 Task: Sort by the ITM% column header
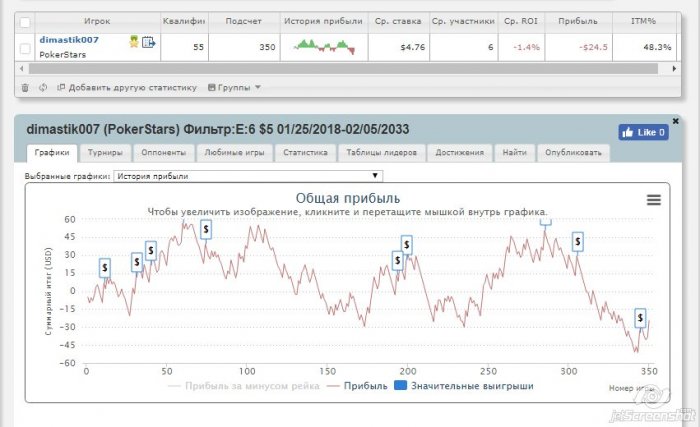coord(643,21)
